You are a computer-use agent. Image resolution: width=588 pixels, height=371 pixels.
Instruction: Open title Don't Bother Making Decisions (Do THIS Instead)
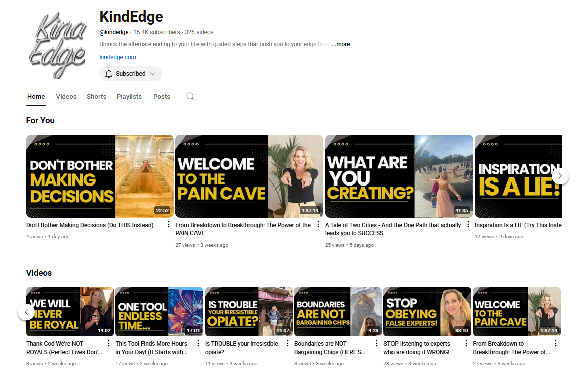tap(90, 225)
